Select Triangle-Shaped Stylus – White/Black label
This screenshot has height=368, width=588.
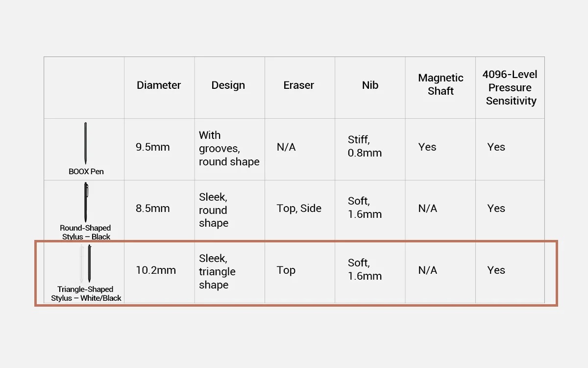click(x=86, y=293)
